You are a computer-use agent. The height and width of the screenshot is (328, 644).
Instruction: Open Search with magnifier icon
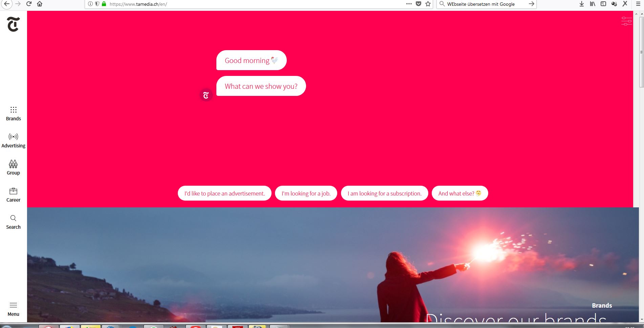[x=13, y=222]
